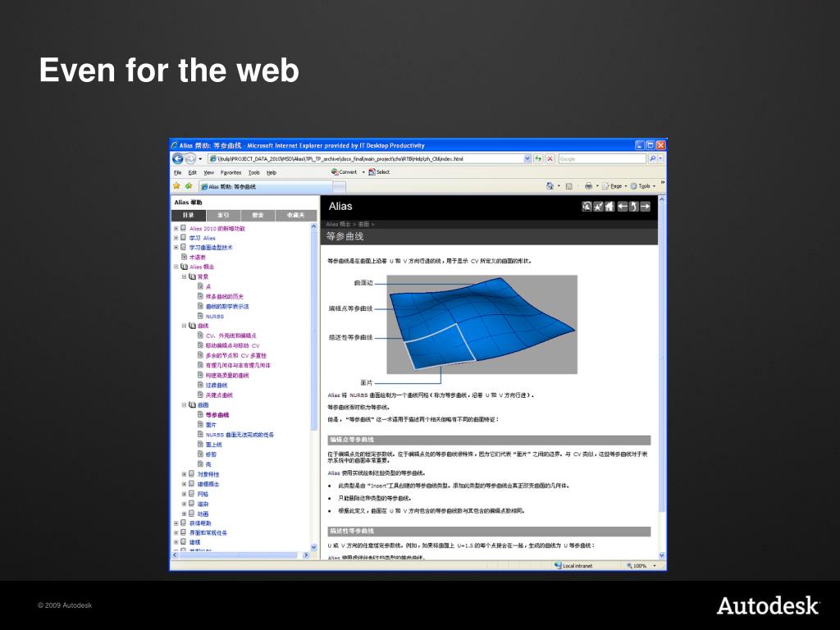Click the right arrow next-topic icon in Alias header
840x630 pixels.
[x=645, y=206]
